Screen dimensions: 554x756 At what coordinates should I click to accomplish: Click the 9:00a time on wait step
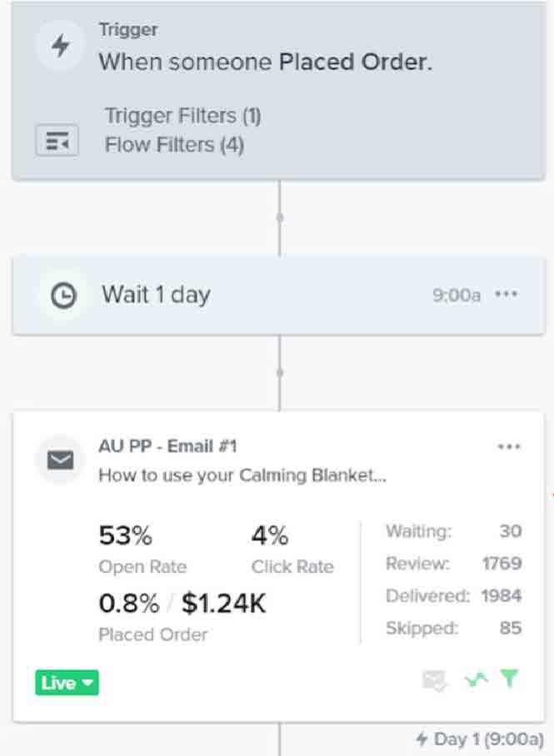click(457, 295)
